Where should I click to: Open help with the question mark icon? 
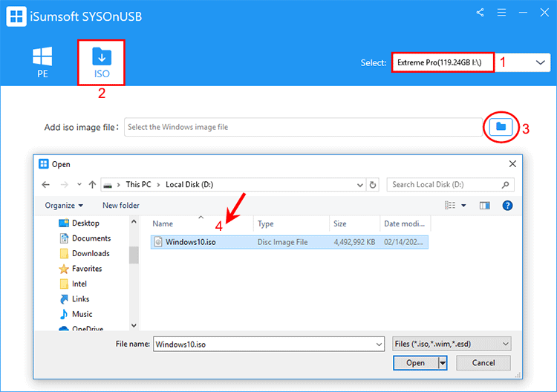click(507, 206)
